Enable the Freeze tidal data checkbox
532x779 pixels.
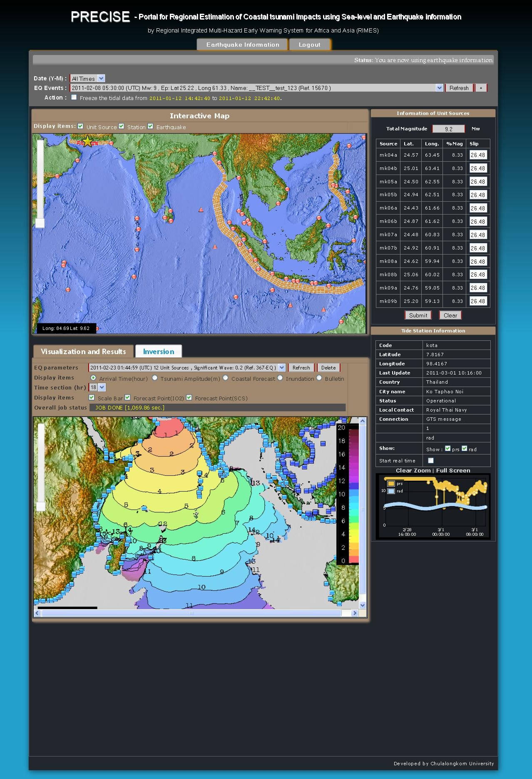(74, 97)
